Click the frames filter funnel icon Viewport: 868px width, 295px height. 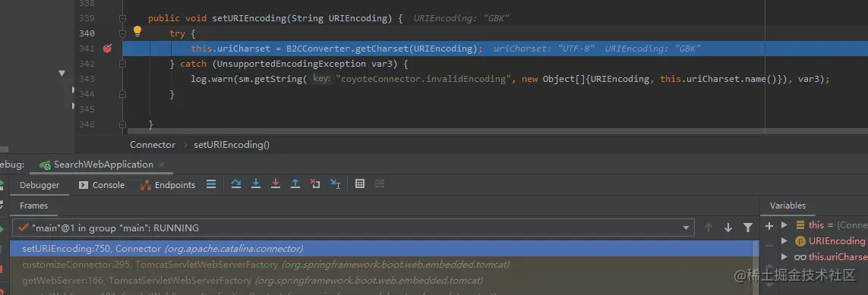pos(748,228)
